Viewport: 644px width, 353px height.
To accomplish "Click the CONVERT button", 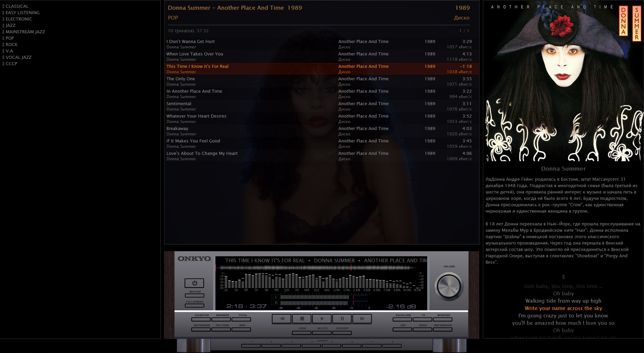I will coord(342,333).
